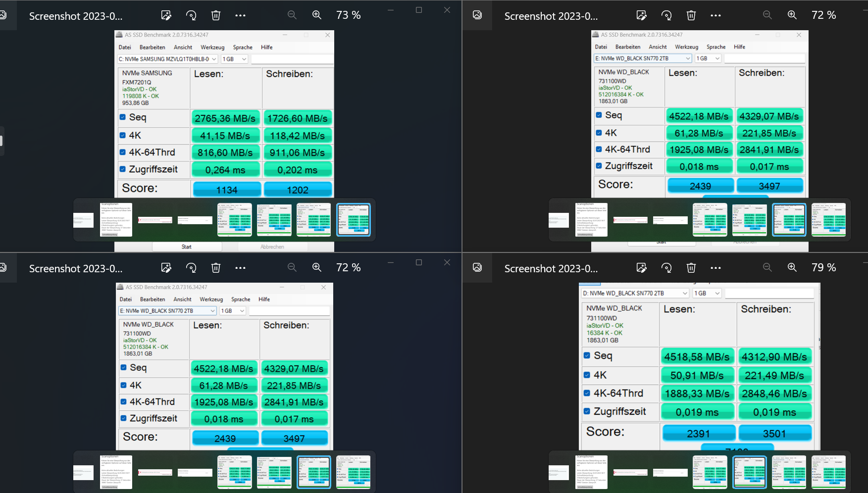The width and height of the screenshot is (868, 493).
Task: Click the 73 % zoom level indicator
Action: click(349, 15)
